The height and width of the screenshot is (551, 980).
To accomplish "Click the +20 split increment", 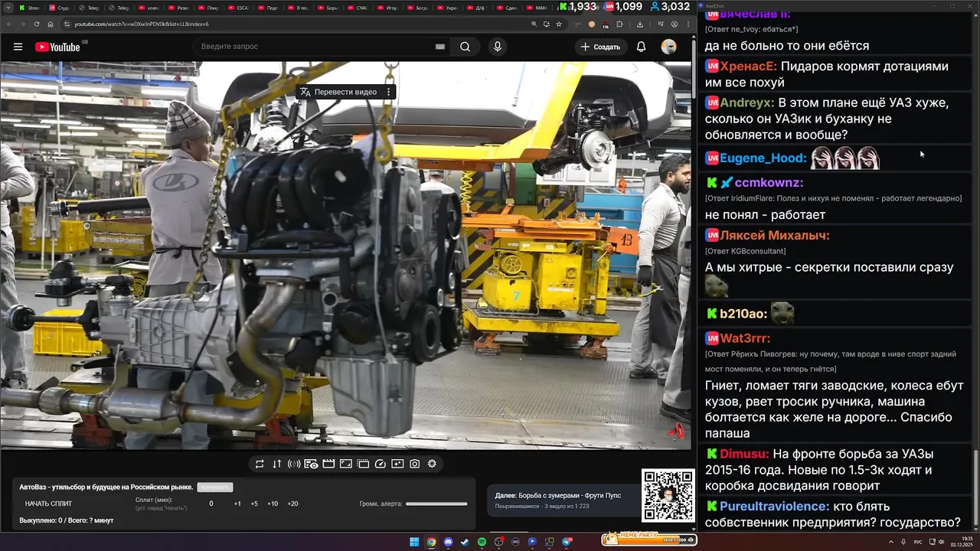I will [x=292, y=504].
